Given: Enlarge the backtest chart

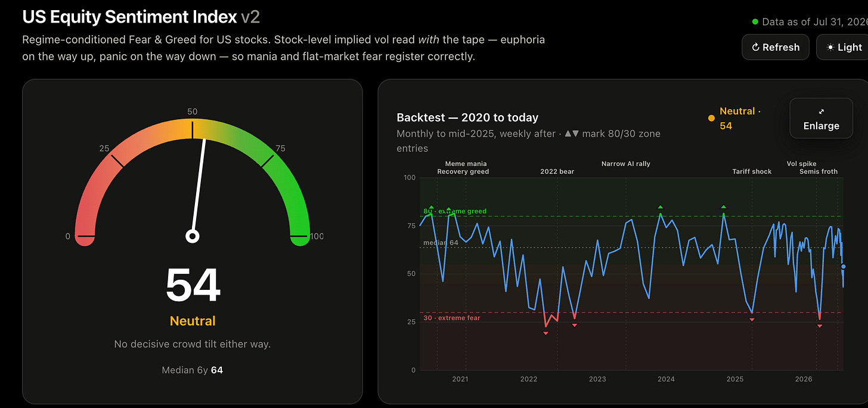Looking at the screenshot, I should tap(821, 118).
